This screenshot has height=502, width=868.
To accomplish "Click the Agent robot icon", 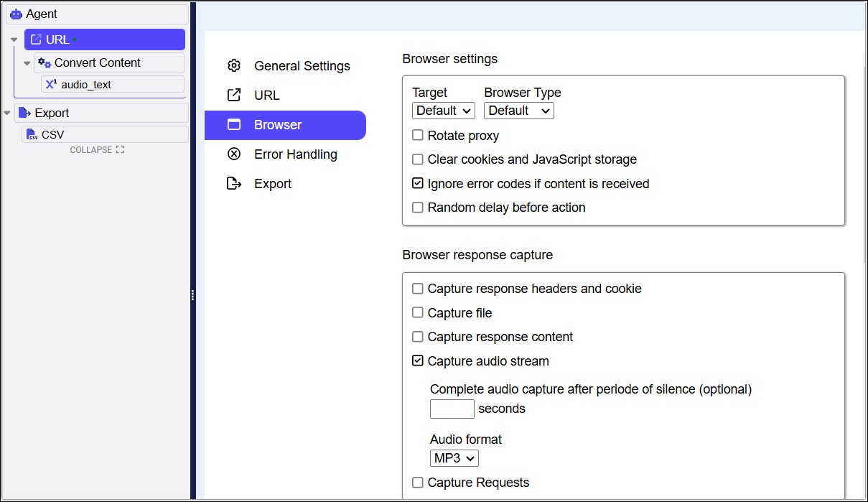I will pos(16,14).
